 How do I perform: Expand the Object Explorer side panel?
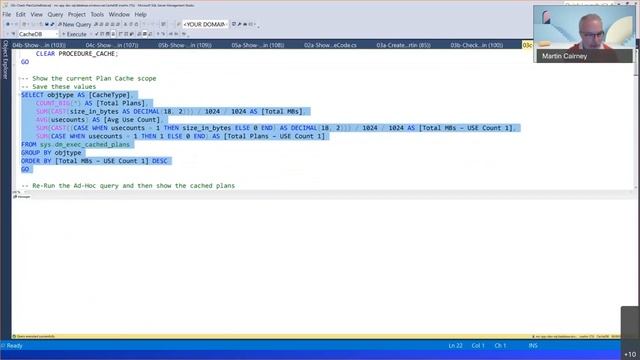pyautogui.click(x=5, y=60)
